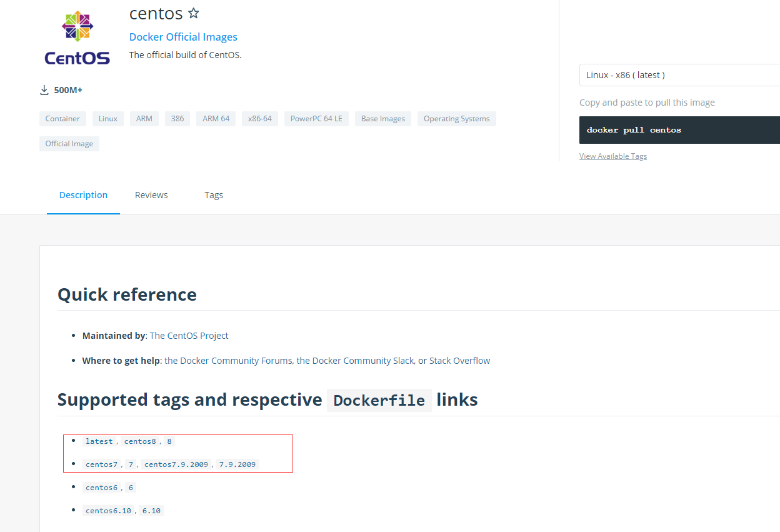
Task: Open The CentOS Project link
Action: pos(189,336)
